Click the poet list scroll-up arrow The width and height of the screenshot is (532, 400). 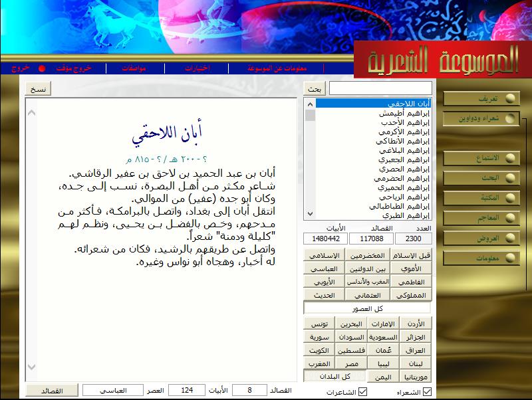click(310, 104)
